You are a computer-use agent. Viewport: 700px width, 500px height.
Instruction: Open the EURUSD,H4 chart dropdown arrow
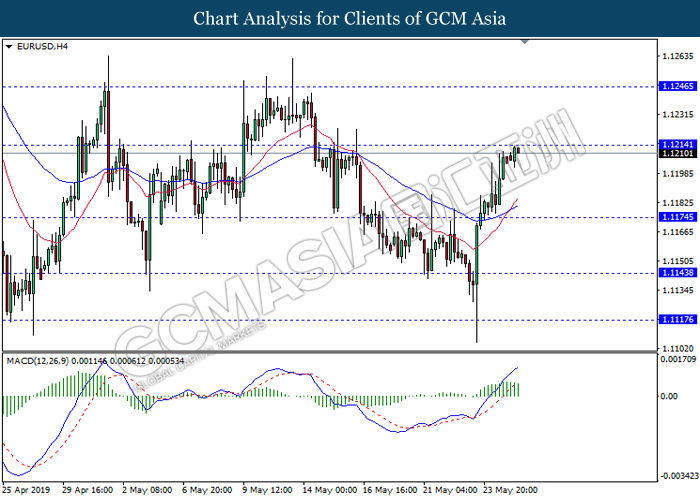click(x=8, y=46)
